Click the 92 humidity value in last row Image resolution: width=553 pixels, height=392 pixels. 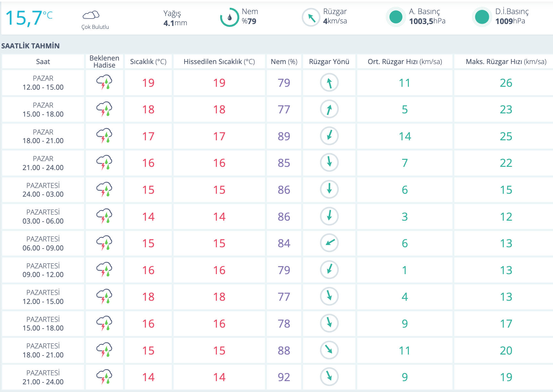pos(284,377)
